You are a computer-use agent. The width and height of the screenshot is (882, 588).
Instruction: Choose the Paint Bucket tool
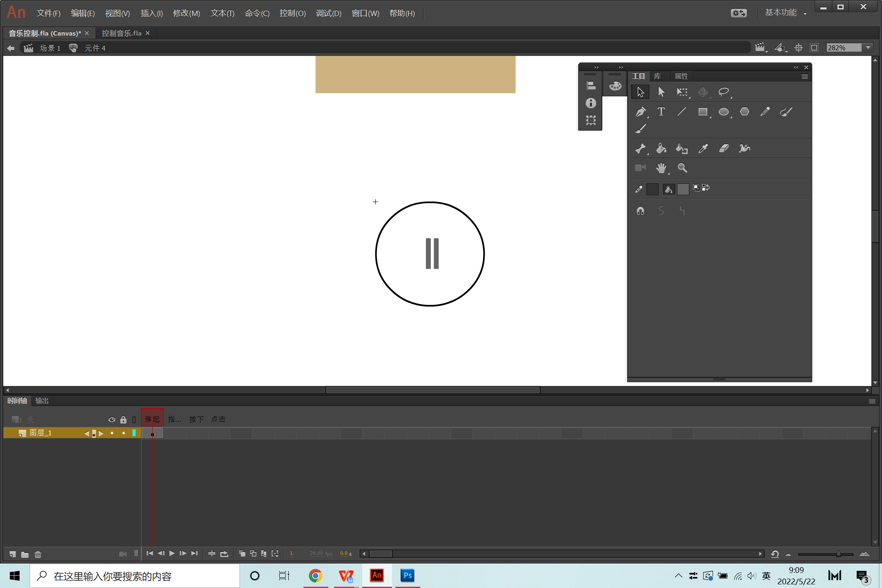(x=661, y=149)
